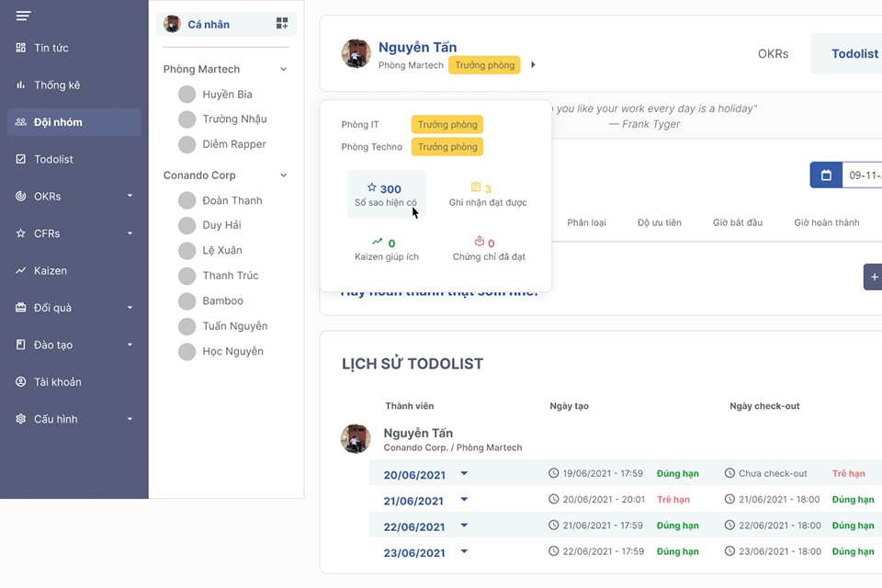Expand OKRs submenu arrow in sidebar
Image resolution: width=882 pixels, height=588 pixels.
(x=130, y=196)
